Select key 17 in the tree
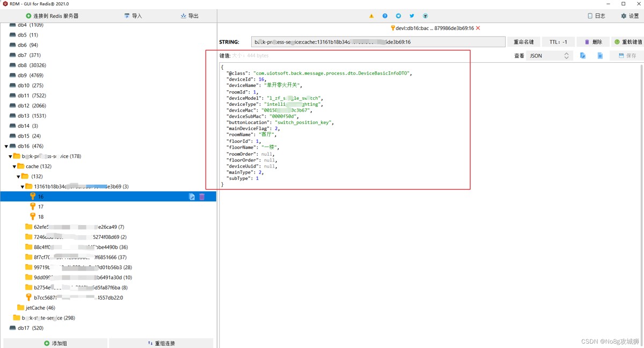This screenshot has width=644, height=348. point(41,207)
